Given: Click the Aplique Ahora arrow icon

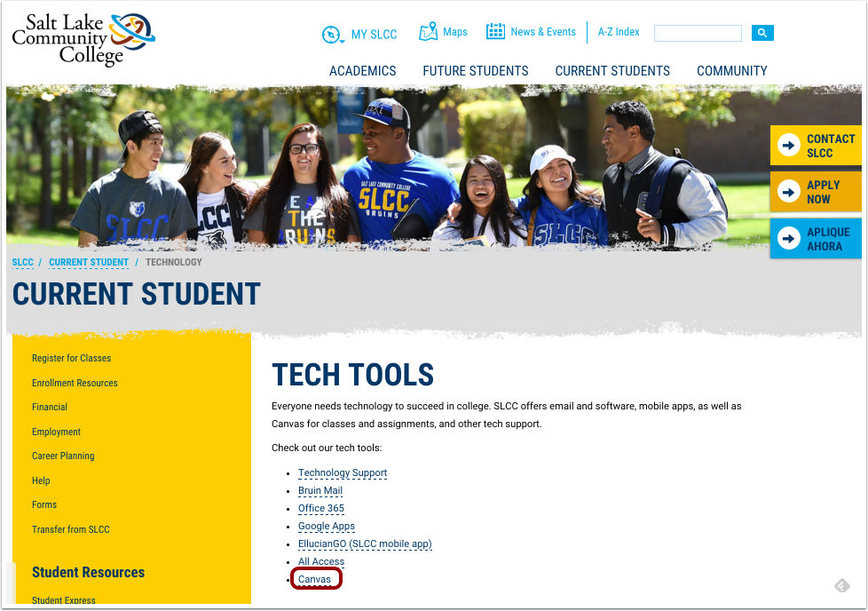Looking at the screenshot, I should point(788,239).
